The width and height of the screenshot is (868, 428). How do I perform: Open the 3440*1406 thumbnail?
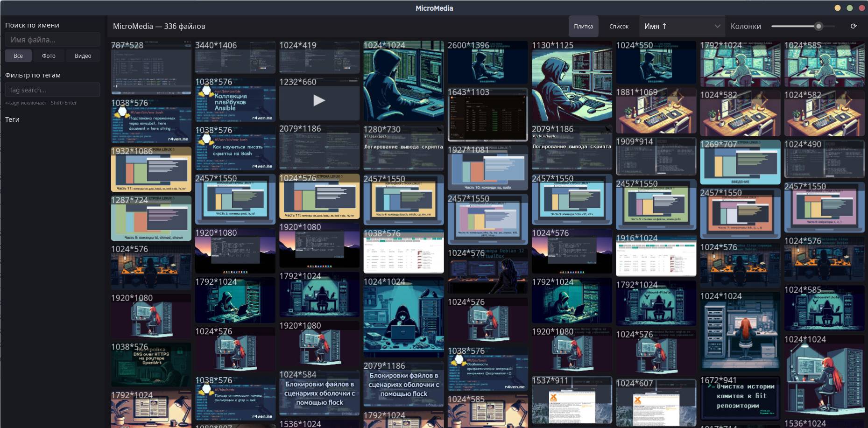click(235, 57)
